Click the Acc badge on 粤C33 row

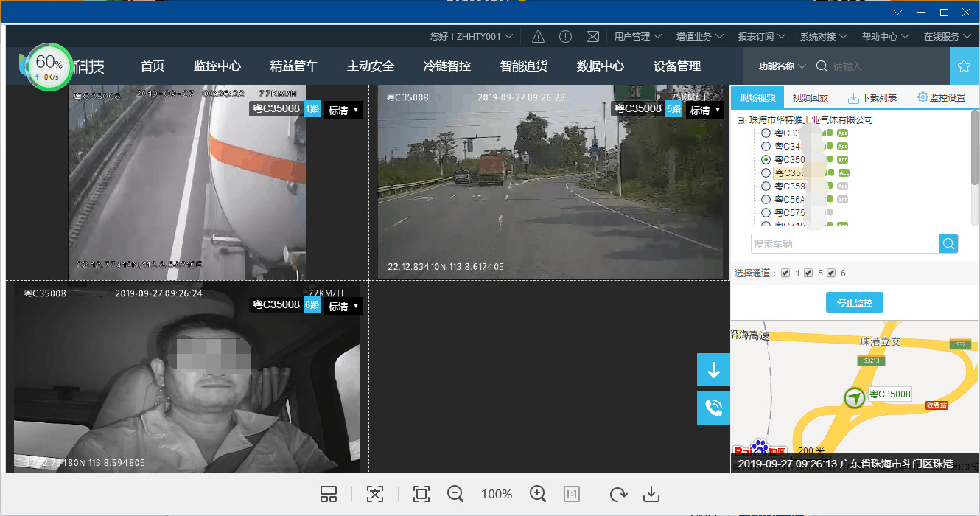(x=842, y=133)
